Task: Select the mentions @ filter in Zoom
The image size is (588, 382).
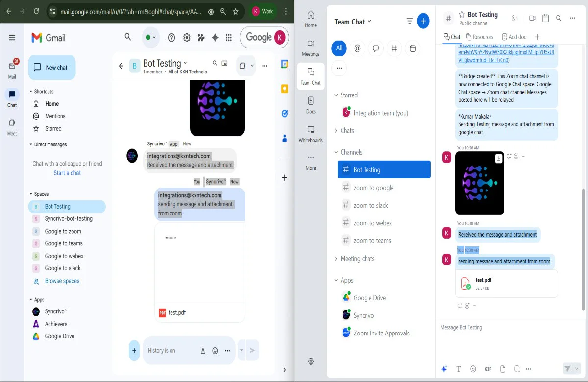Action: [357, 48]
